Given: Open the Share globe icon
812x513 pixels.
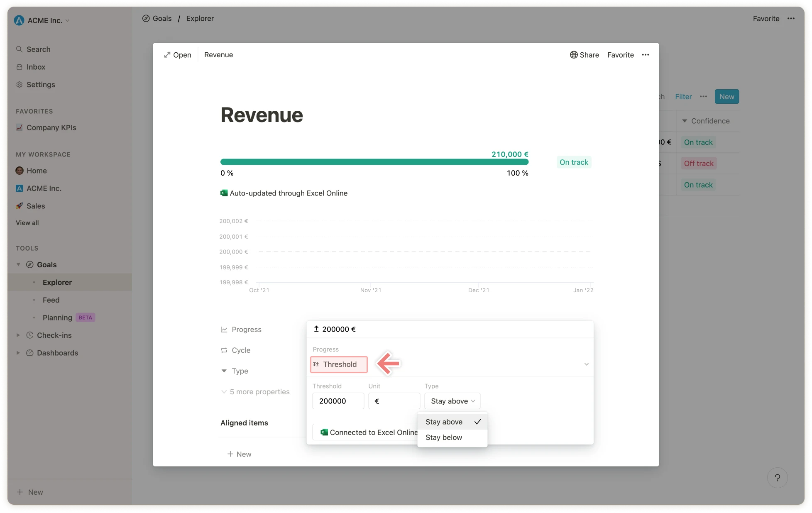Looking at the screenshot, I should click(574, 55).
